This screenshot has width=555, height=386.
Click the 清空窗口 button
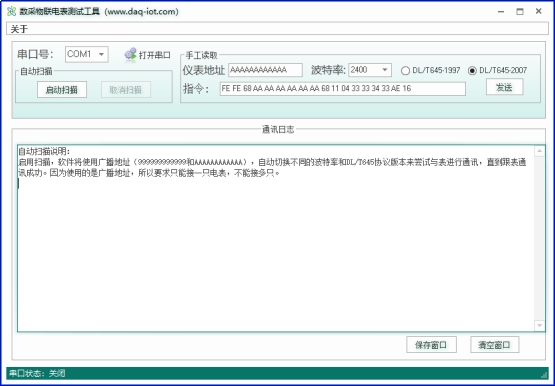pos(494,345)
